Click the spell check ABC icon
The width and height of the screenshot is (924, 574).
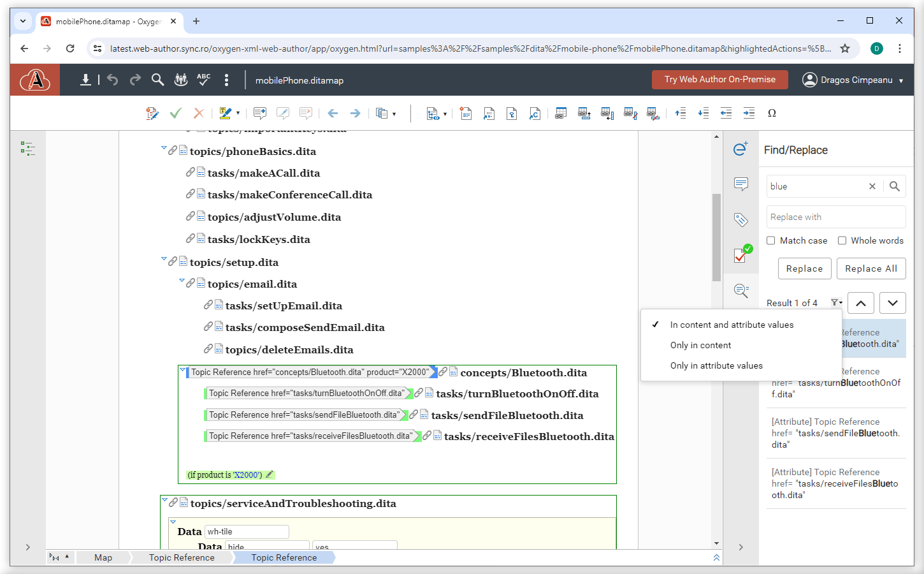(203, 80)
